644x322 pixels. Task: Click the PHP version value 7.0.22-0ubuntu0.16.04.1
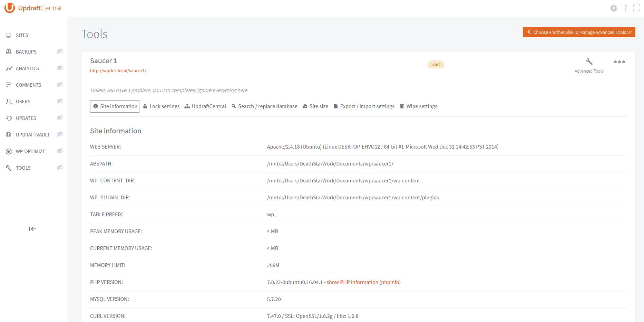(295, 282)
